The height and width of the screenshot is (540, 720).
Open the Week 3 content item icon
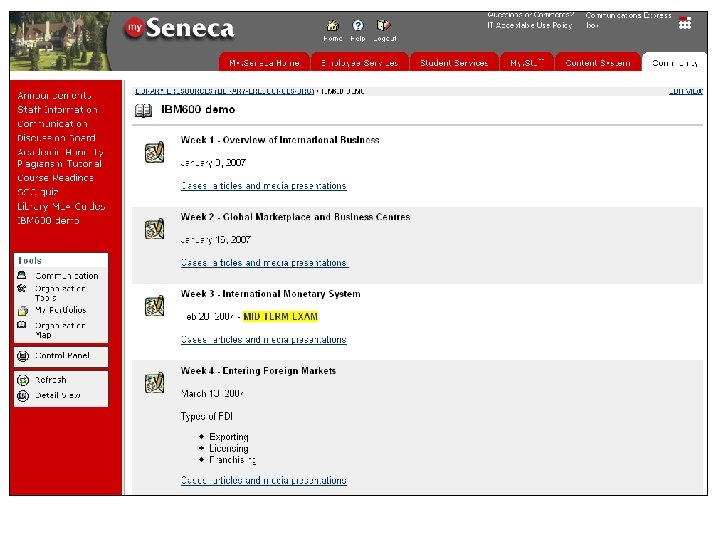(x=155, y=306)
